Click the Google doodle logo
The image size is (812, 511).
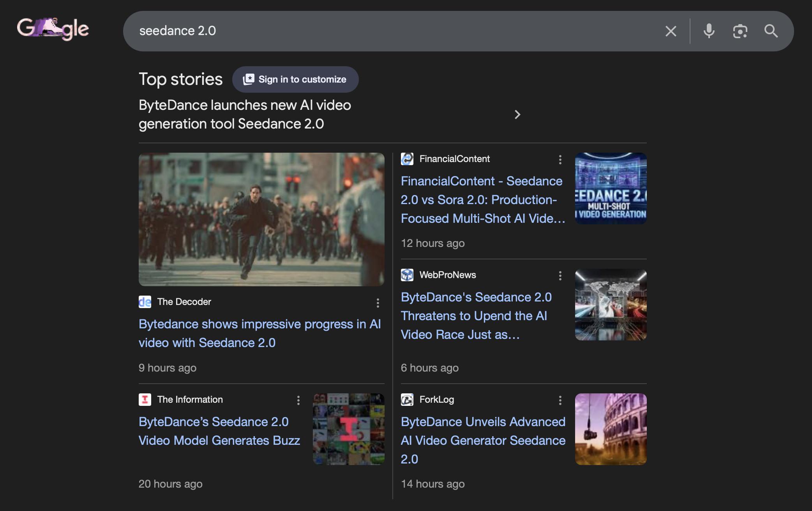pyautogui.click(x=53, y=29)
